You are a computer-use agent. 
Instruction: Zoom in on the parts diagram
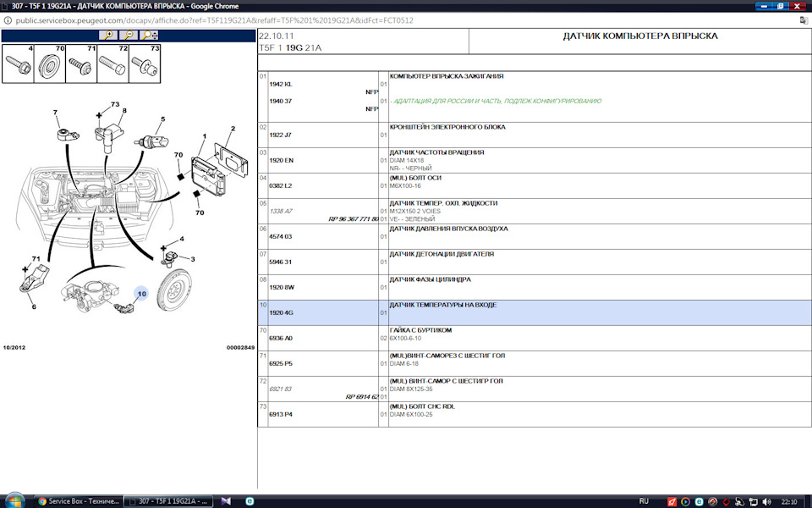point(108,36)
